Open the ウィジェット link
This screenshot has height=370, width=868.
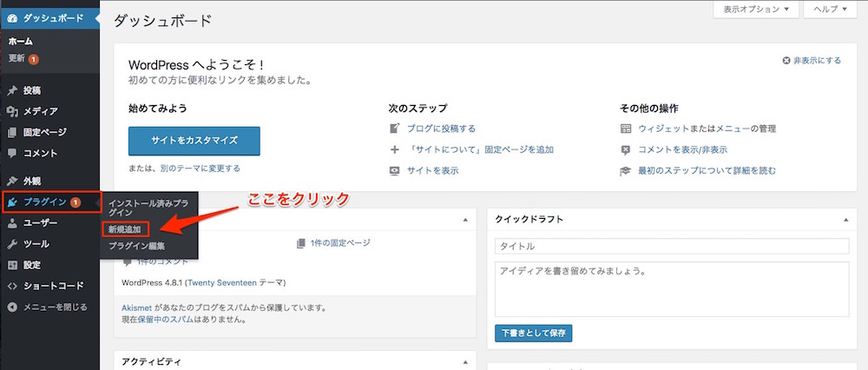(x=664, y=129)
